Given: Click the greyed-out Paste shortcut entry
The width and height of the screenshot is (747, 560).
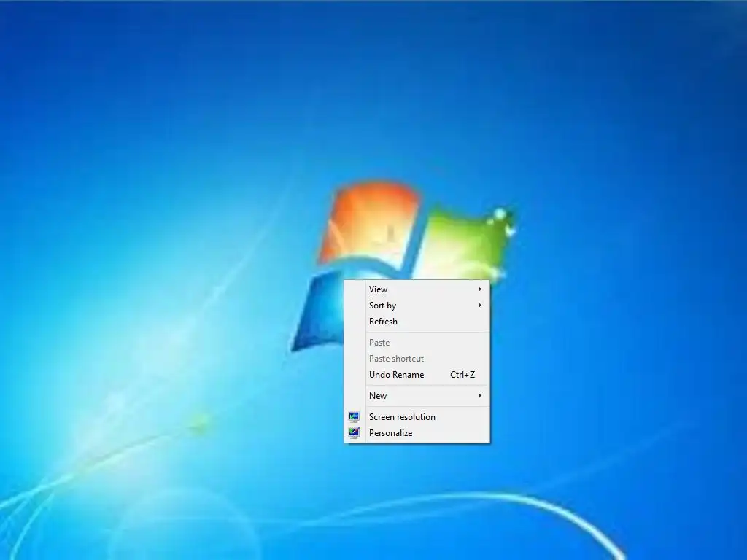Looking at the screenshot, I should (417, 359).
